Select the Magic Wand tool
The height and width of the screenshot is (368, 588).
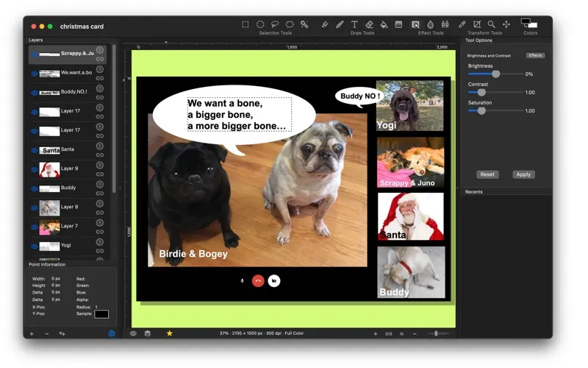coord(304,24)
